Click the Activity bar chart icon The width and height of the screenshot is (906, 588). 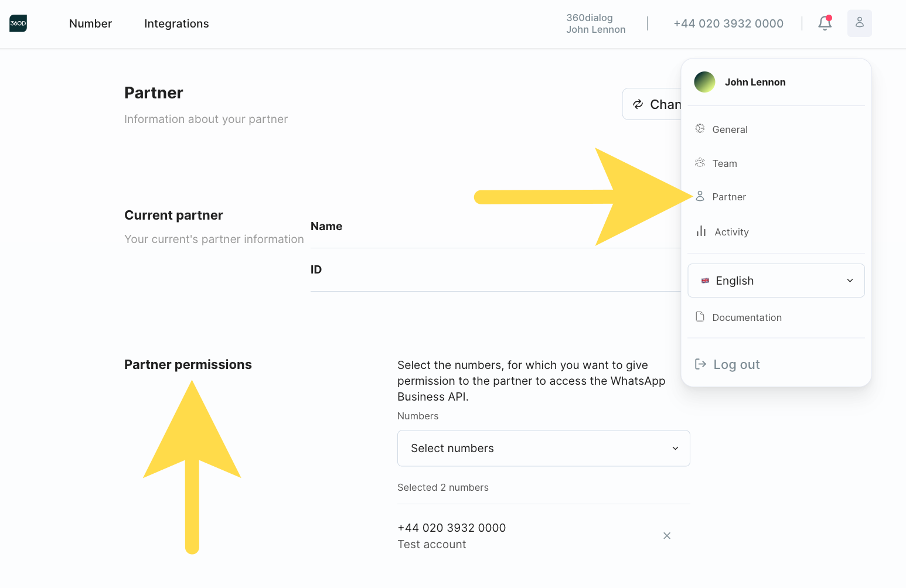[701, 231]
